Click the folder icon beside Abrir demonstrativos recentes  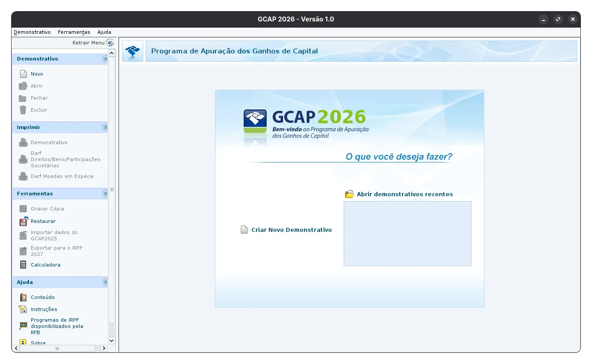coord(349,194)
